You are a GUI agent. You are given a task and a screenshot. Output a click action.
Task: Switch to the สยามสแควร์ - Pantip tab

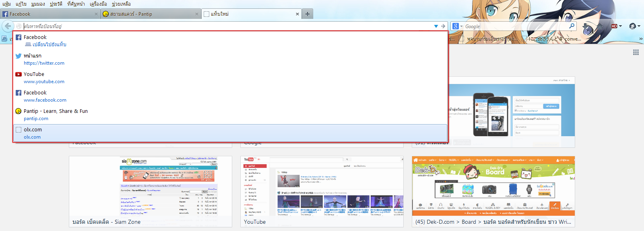151,14
